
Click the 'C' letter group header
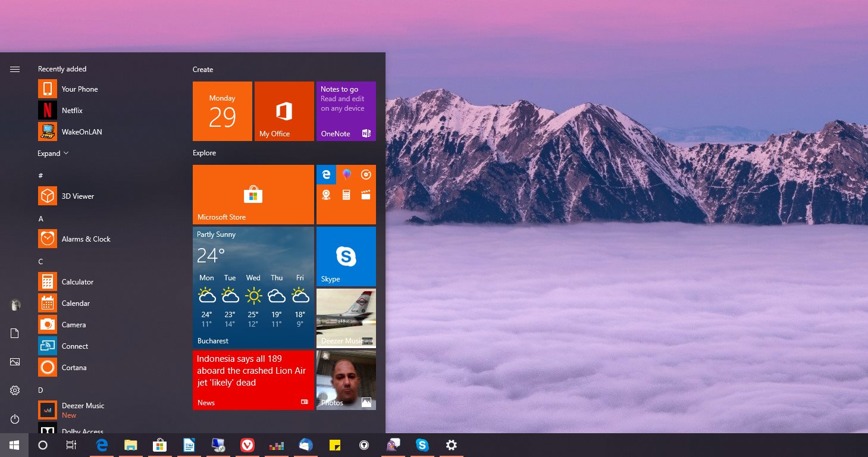click(40, 262)
